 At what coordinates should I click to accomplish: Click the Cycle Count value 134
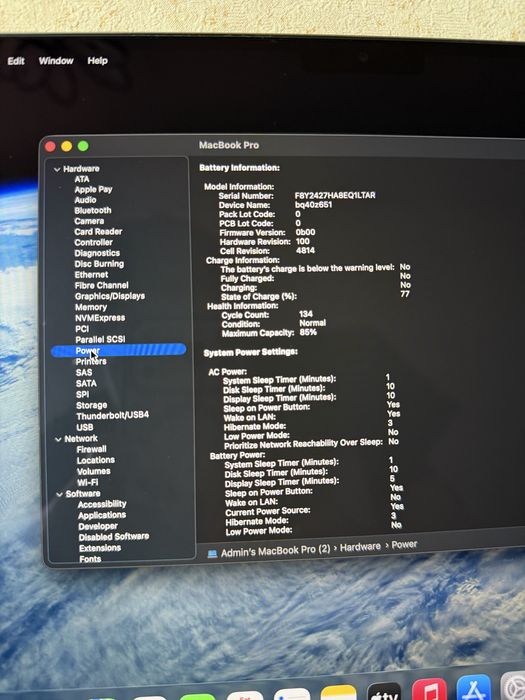(306, 314)
